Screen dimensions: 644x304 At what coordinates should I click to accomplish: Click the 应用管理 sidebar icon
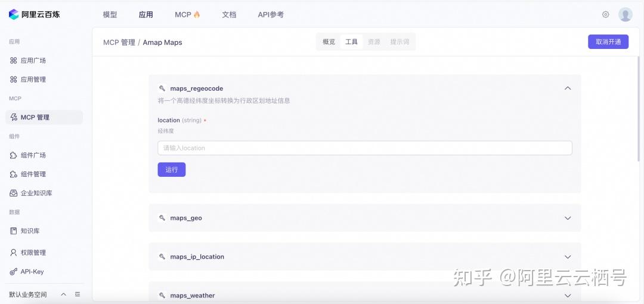13,79
